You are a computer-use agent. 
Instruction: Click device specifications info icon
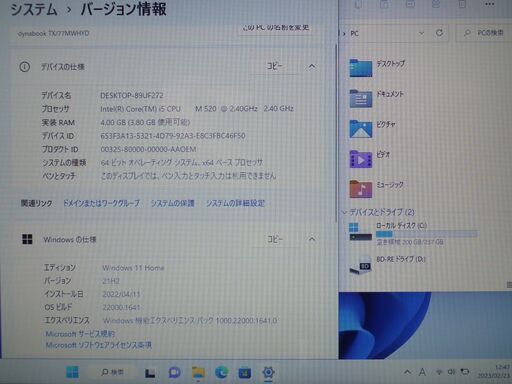[24, 67]
